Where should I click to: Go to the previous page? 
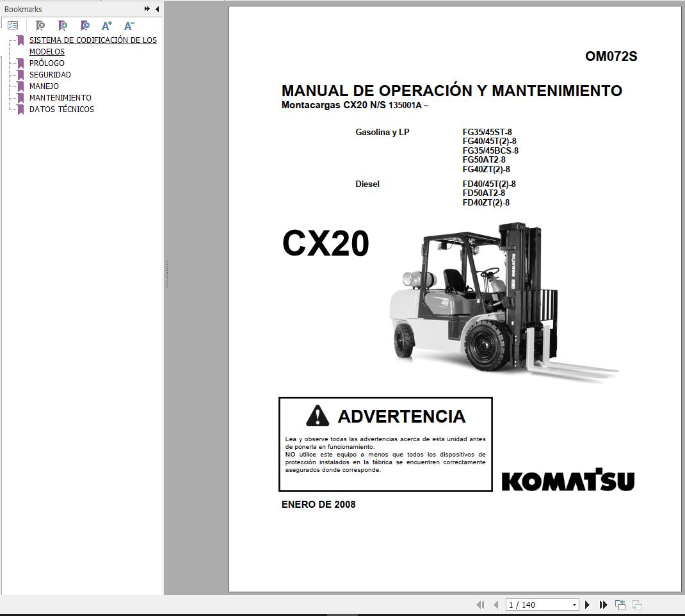click(x=496, y=604)
